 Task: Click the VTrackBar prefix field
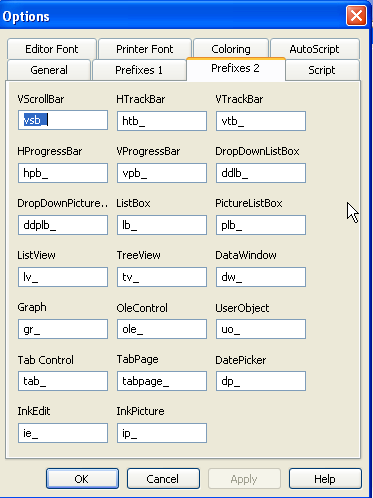click(x=261, y=121)
